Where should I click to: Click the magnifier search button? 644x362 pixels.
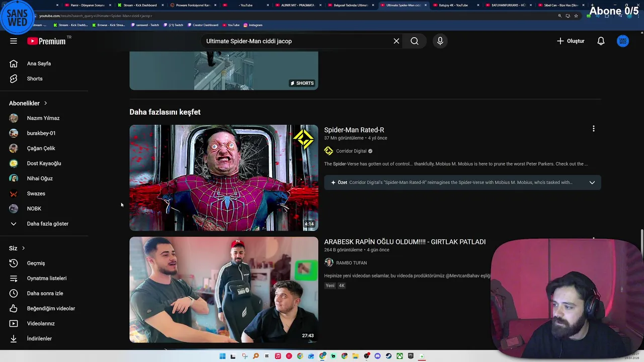click(x=415, y=41)
